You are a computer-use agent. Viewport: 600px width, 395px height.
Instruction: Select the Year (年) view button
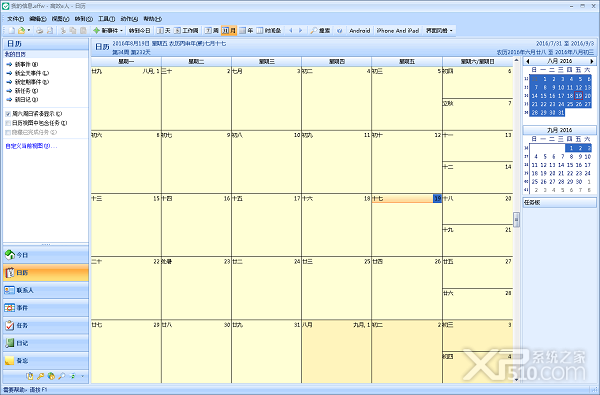coord(246,31)
